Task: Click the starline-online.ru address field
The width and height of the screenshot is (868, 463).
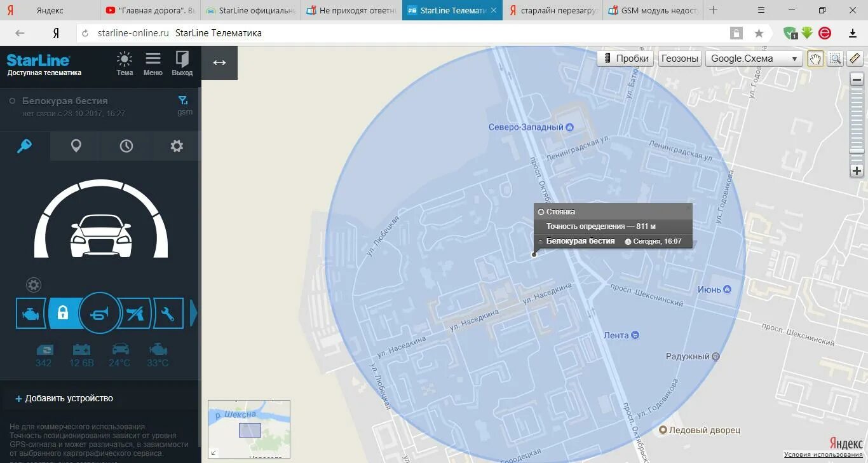Action: 133,33
